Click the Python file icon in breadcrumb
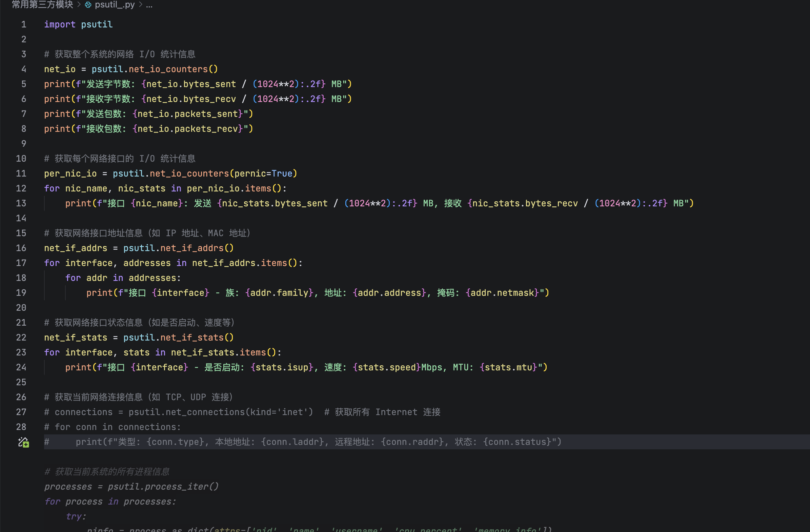 [88, 5]
